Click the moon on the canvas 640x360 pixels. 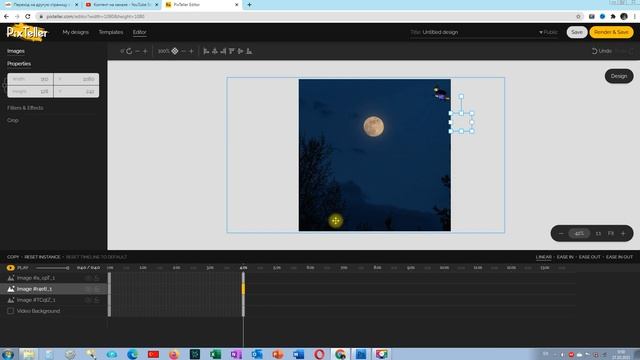(x=373, y=126)
